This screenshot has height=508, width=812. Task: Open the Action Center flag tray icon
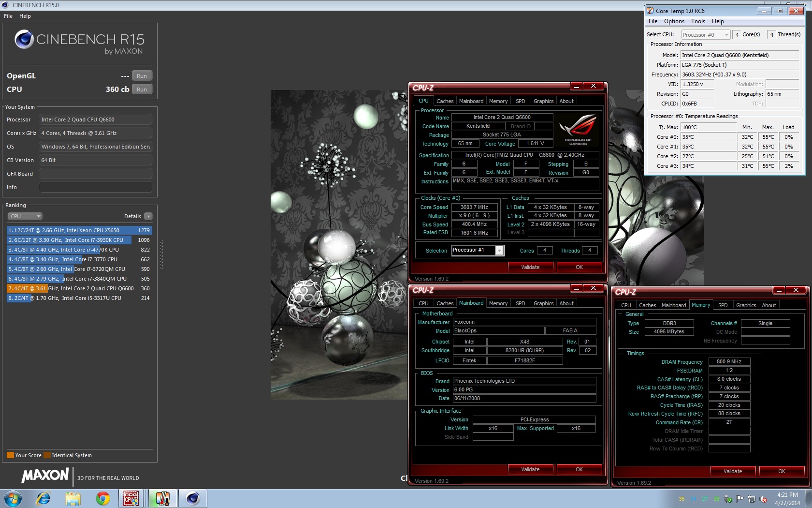pyautogui.click(x=740, y=499)
